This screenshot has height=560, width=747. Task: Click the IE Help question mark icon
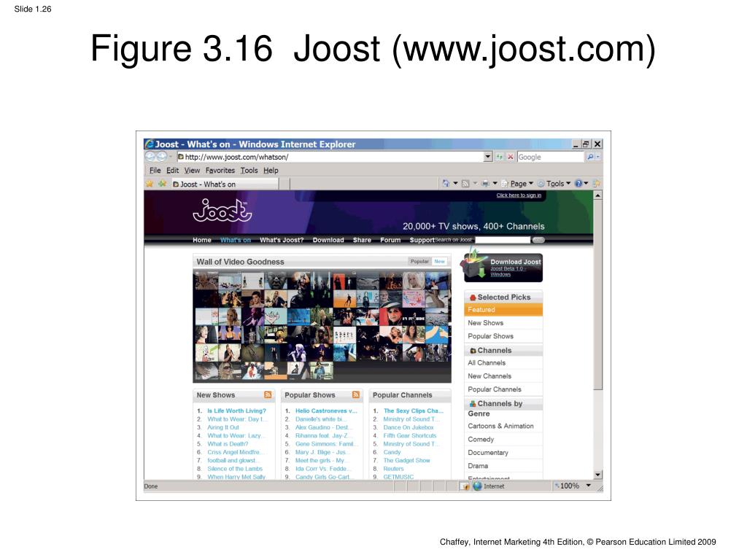[578, 183]
